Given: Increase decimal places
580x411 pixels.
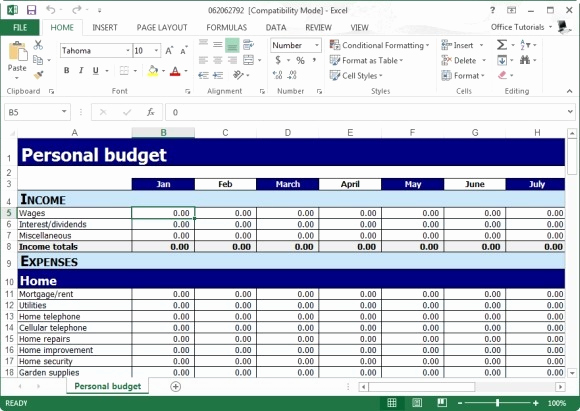Looking at the screenshot, I should (277, 75).
